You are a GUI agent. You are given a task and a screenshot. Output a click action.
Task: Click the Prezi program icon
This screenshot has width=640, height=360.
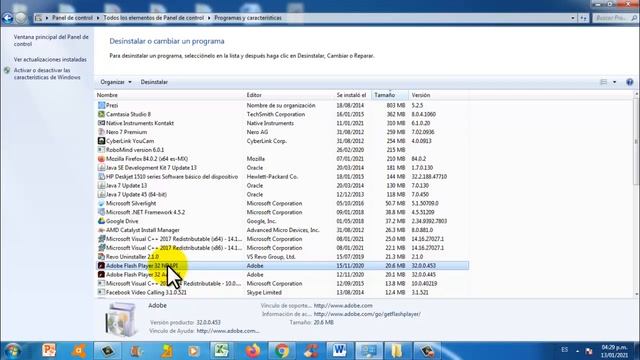coord(101,105)
